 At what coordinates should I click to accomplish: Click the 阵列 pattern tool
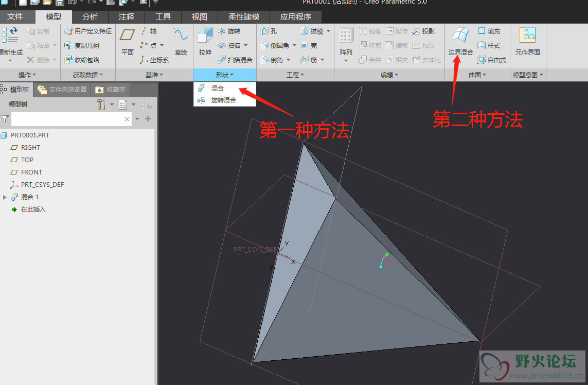pyautogui.click(x=346, y=42)
